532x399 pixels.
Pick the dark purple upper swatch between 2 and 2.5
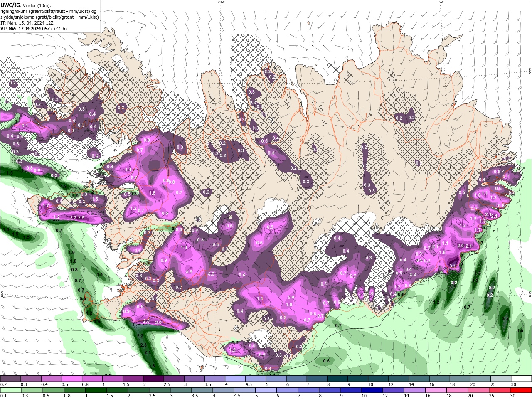point(153,379)
